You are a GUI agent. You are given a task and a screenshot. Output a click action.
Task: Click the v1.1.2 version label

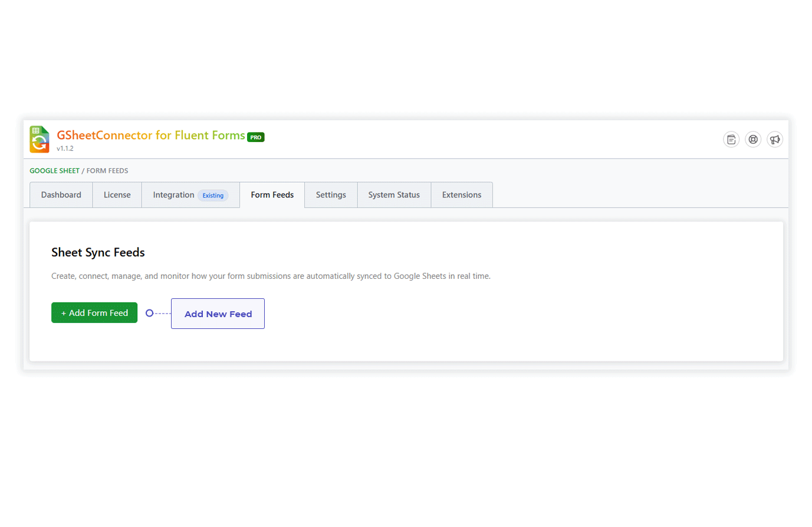click(65, 149)
